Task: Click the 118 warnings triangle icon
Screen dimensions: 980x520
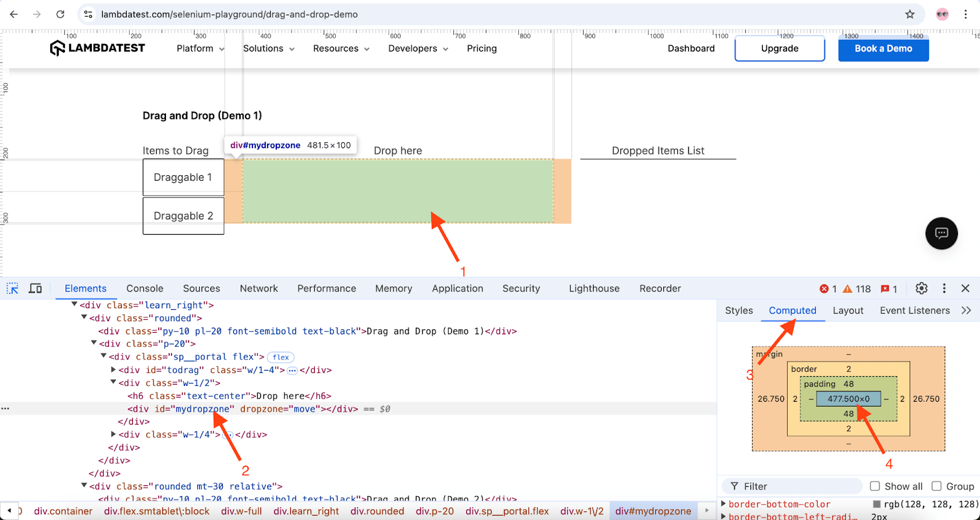Action: pos(848,289)
